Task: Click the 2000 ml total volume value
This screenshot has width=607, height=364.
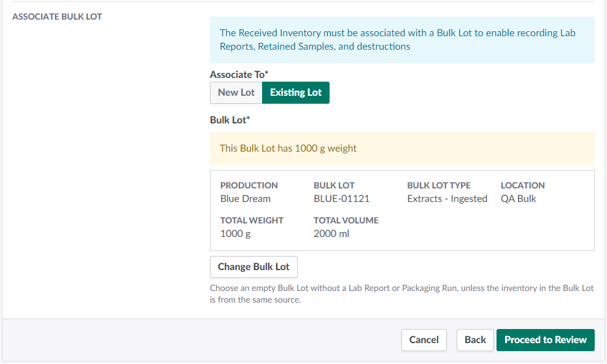Action: click(331, 233)
